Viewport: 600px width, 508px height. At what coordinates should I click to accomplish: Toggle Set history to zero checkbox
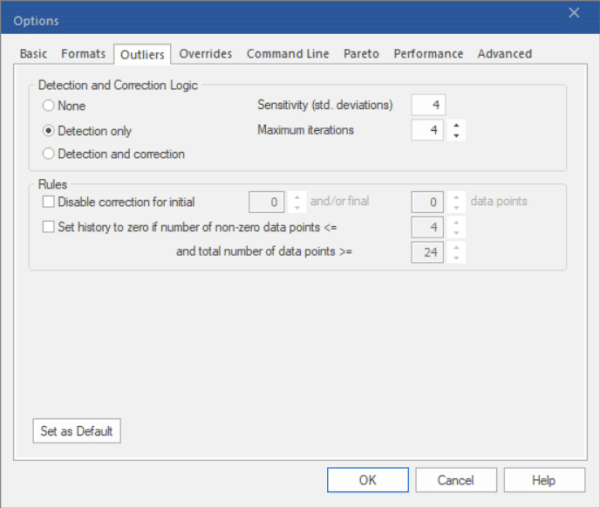(48, 227)
